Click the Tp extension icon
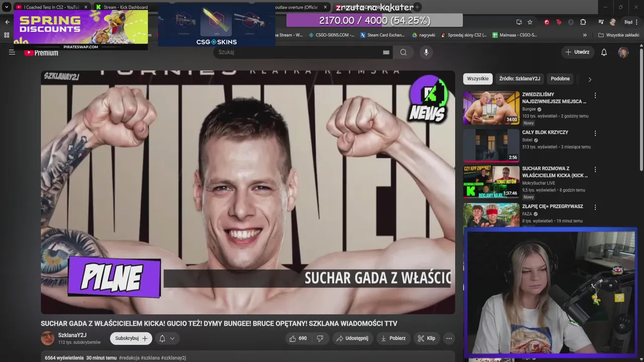644x362 pixels. click(x=558, y=22)
